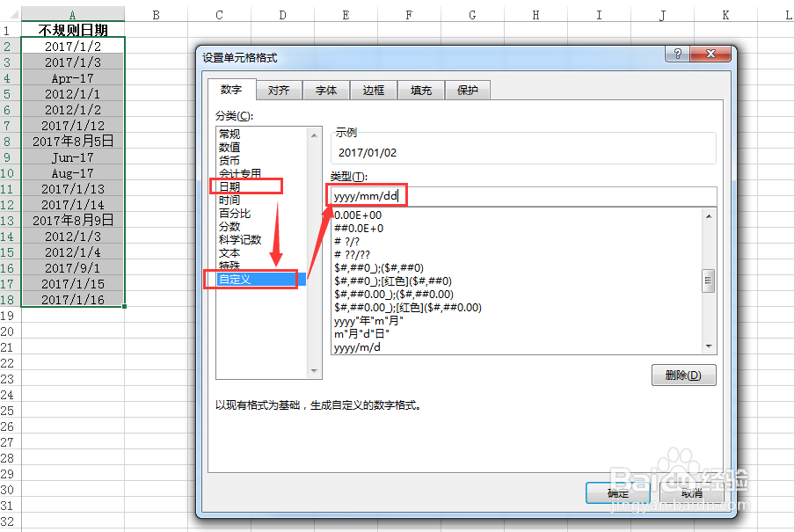Select header cell 不规则日期
Image resolution: width=794 pixels, height=532 pixels.
pos(73,30)
